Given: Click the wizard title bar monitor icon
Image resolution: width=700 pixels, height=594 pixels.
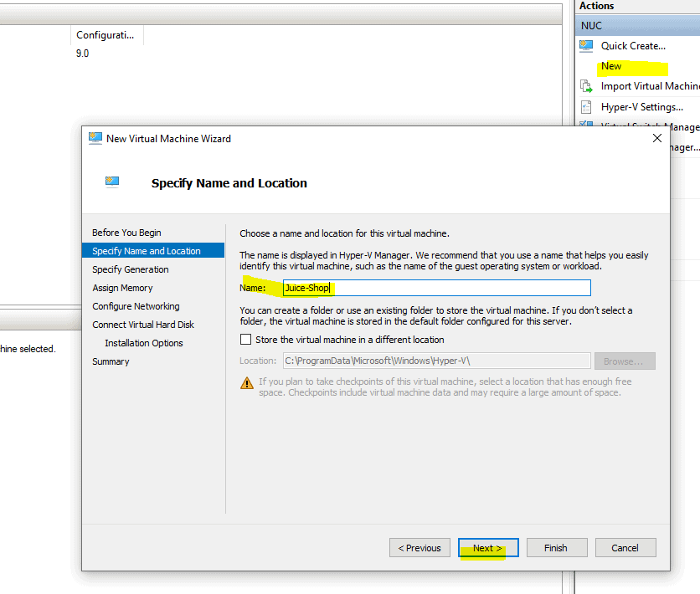Looking at the screenshot, I should (95, 138).
